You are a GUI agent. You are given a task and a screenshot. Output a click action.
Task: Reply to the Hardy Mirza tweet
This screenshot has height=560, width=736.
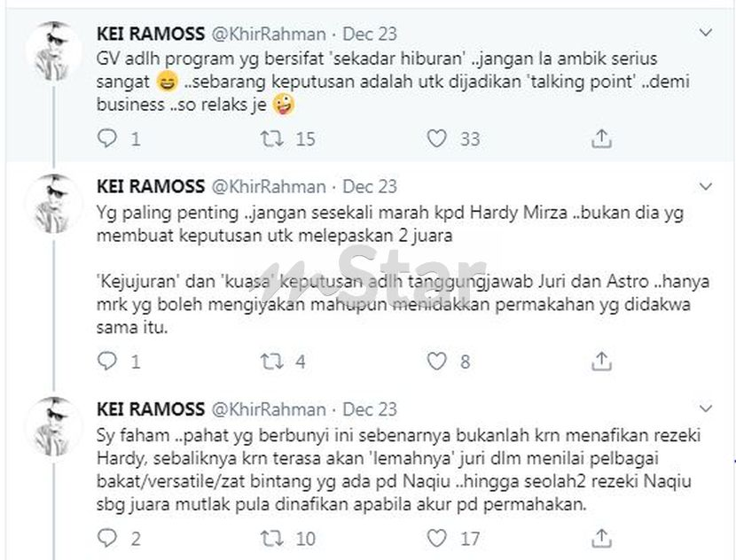click(107, 362)
